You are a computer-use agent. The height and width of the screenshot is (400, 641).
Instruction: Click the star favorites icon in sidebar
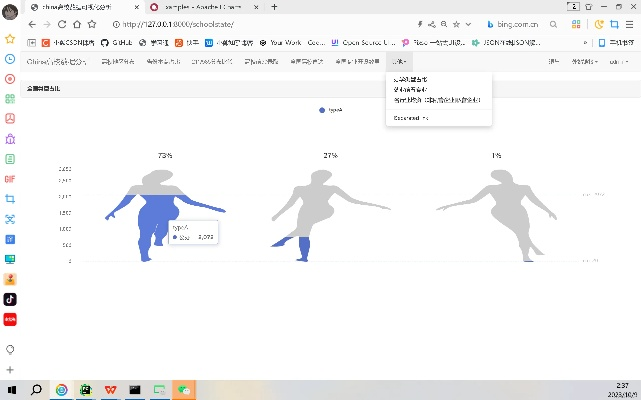point(10,39)
